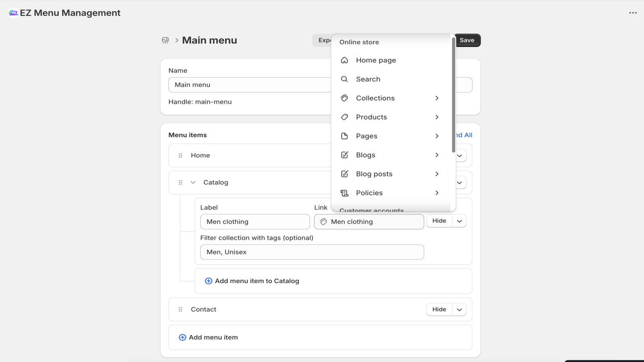Image resolution: width=644 pixels, height=362 pixels.
Task: Expand the Collections submenu arrow
Action: (x=437, y=98)
